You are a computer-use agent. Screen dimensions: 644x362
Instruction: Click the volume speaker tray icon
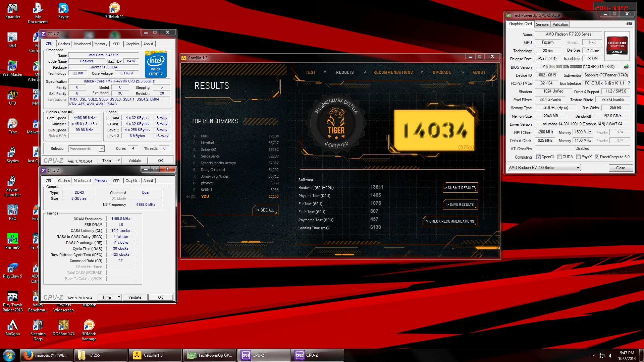pyautogui.click(x=610, y=356)
